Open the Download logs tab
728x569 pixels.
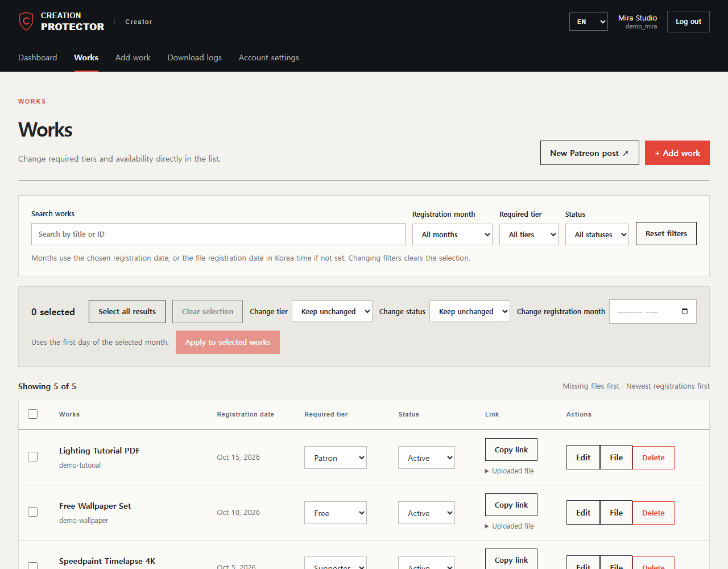[195, 57]
